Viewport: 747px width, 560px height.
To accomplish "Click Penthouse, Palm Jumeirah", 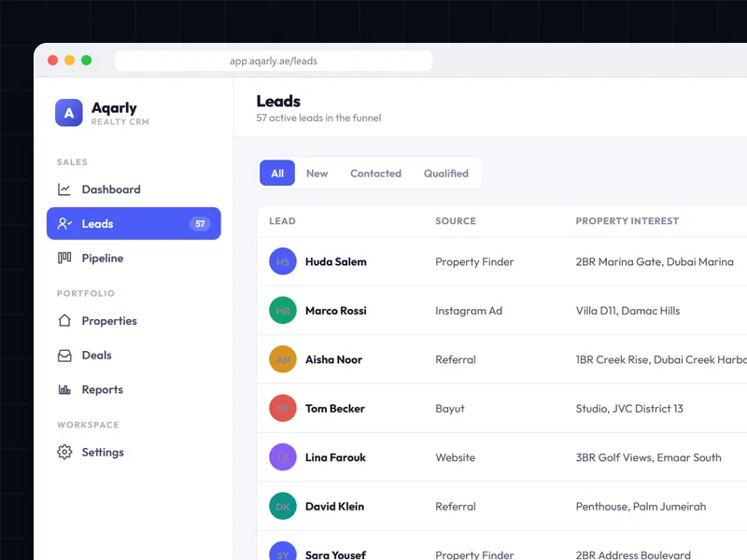I will [x=641, y=507].
